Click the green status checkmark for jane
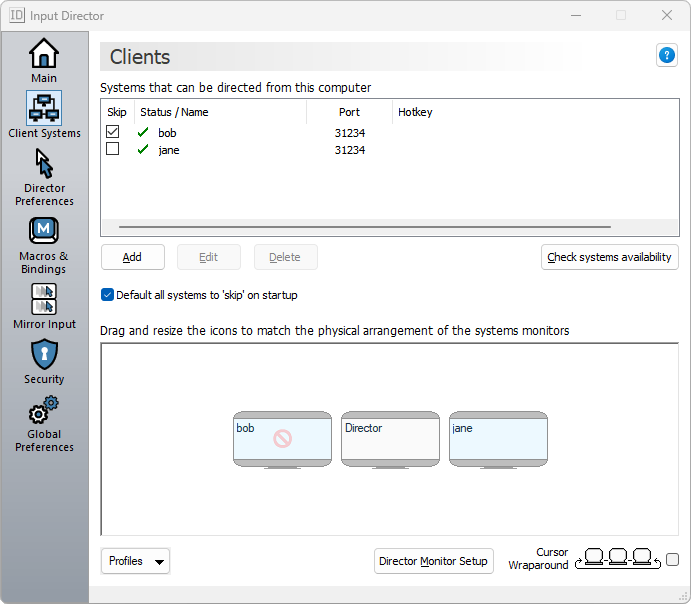 (x=143, y=150)
